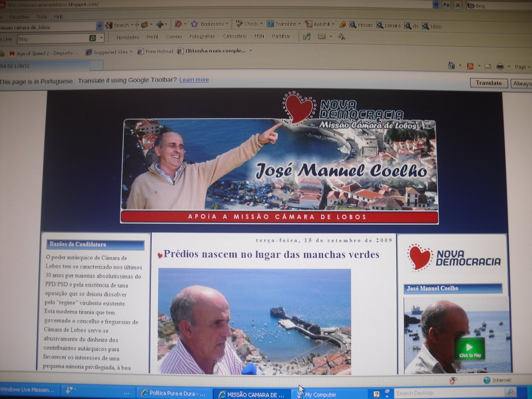Viewport: 532px width, 399px height.
Task: Click the green Bing search magnifier button
Action: pyautogui.click(x=93, y=39)
